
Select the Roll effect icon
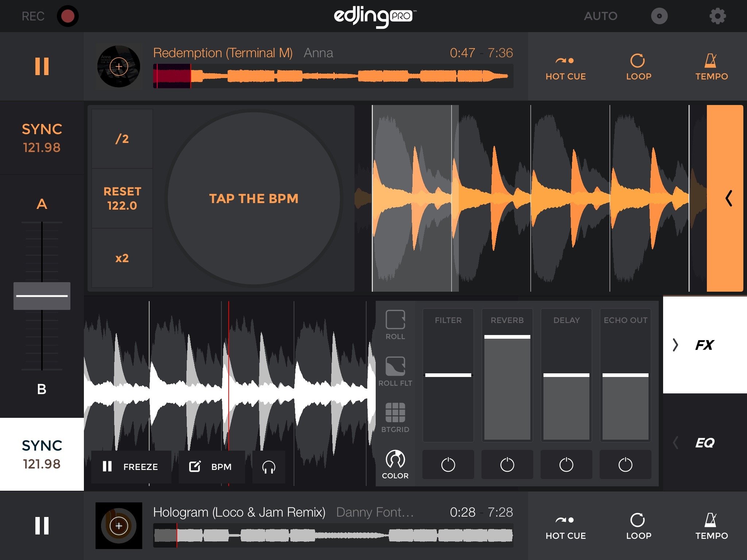click(x=395, y=324)
